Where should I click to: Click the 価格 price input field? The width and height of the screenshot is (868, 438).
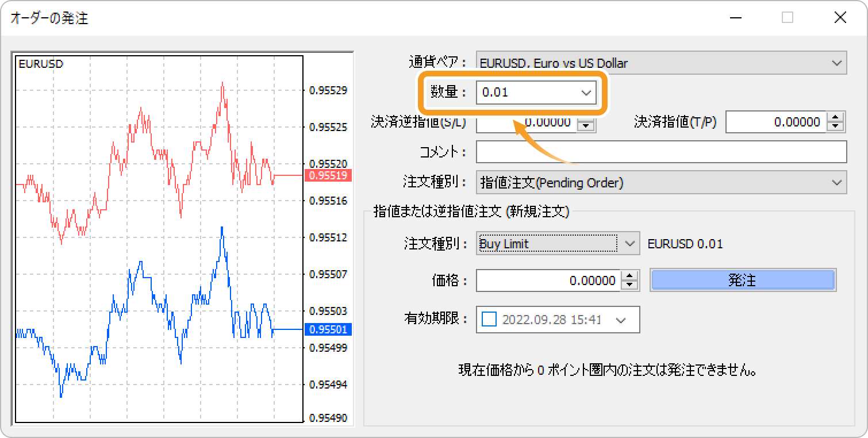(x=549, y=281)
